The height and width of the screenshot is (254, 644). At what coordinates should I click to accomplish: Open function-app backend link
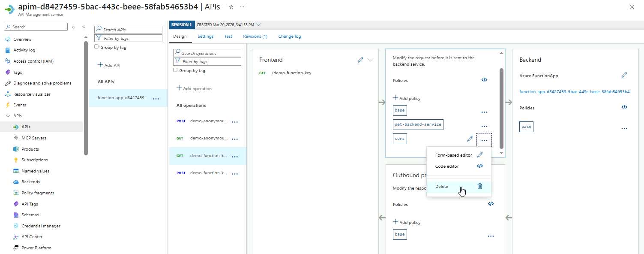[x=574, y=92]
